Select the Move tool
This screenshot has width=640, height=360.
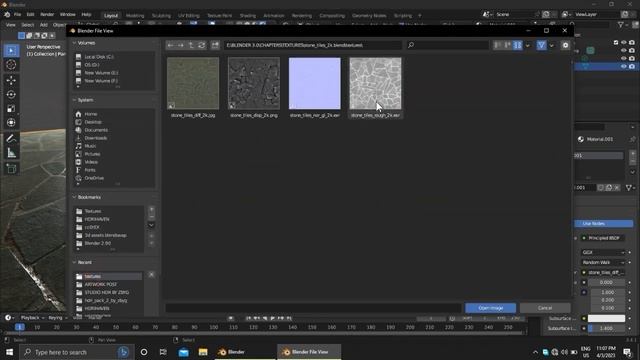point(11,80)
